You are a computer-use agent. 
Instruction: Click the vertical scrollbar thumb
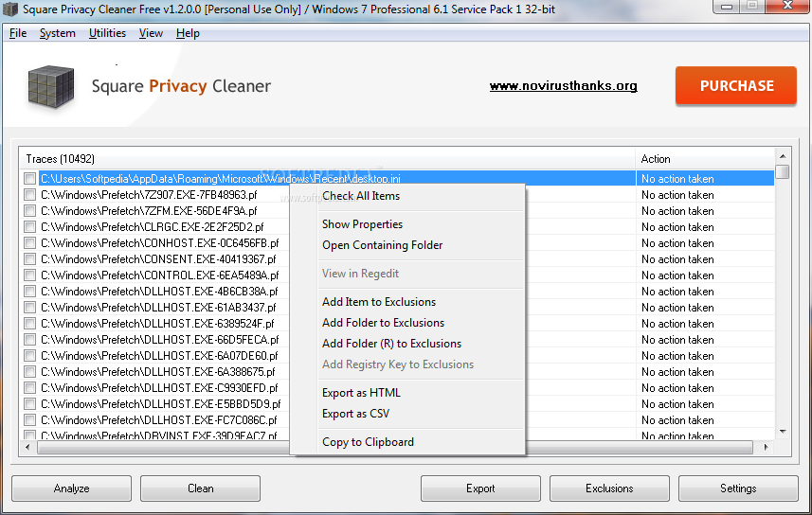(783, 171)
